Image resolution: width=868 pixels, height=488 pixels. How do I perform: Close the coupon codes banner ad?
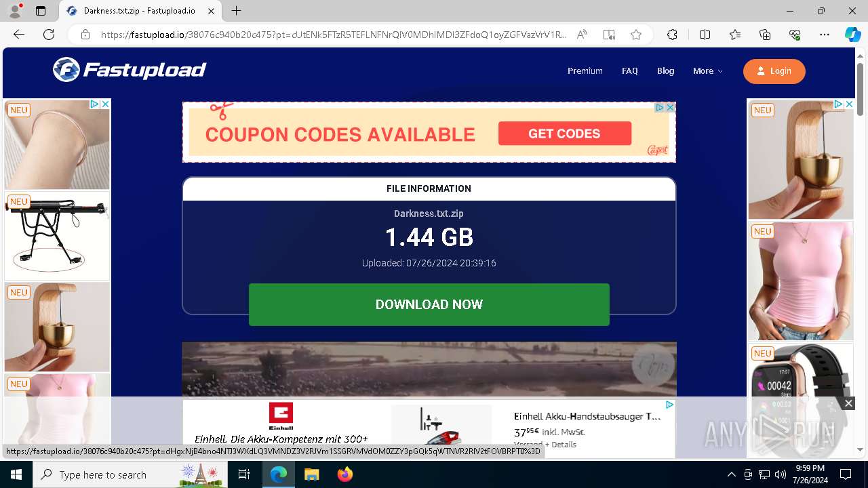tap(670, 107)
